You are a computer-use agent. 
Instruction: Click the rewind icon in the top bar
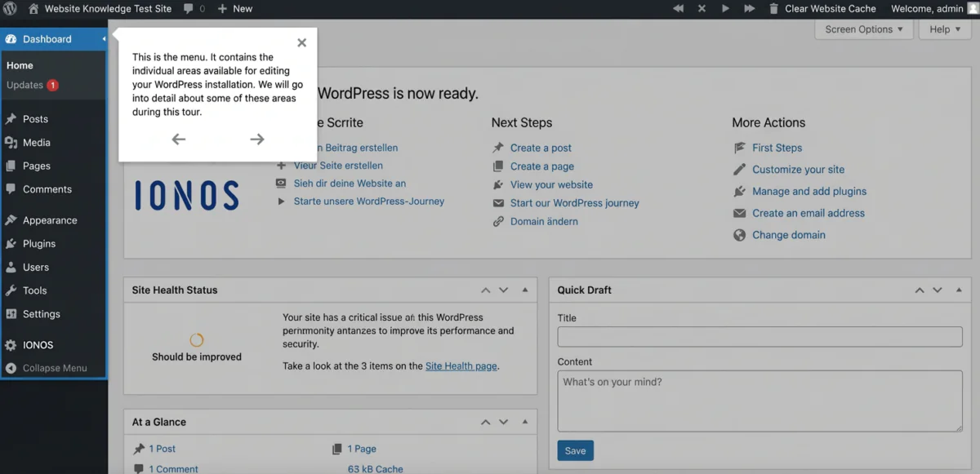678,9
